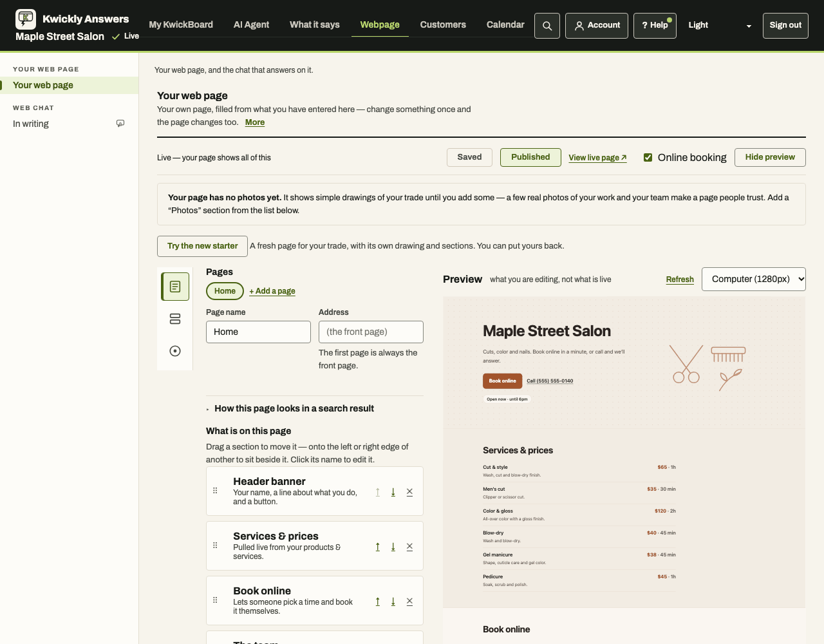This screenshot has height=644, width=824.
Task: Select the document page icon in the editor rail
Action: click(x=175, y=287)
